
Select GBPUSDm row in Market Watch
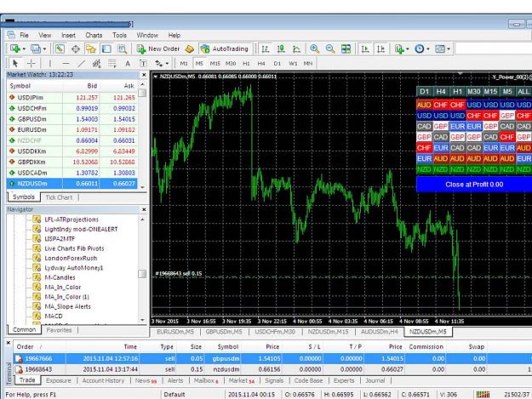click(72, 119)
